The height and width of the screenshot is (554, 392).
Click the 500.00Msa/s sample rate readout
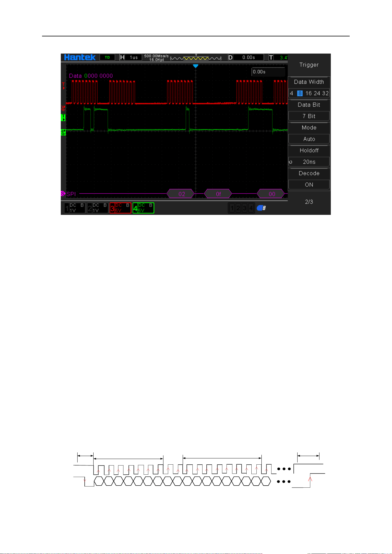[156, 56]
